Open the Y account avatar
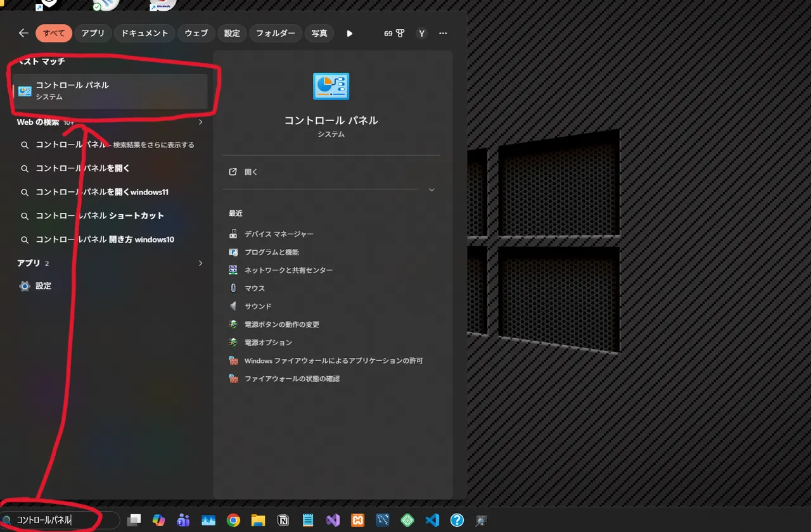Image resolution: width=811 pixels, height=532 pixels. 421,33
